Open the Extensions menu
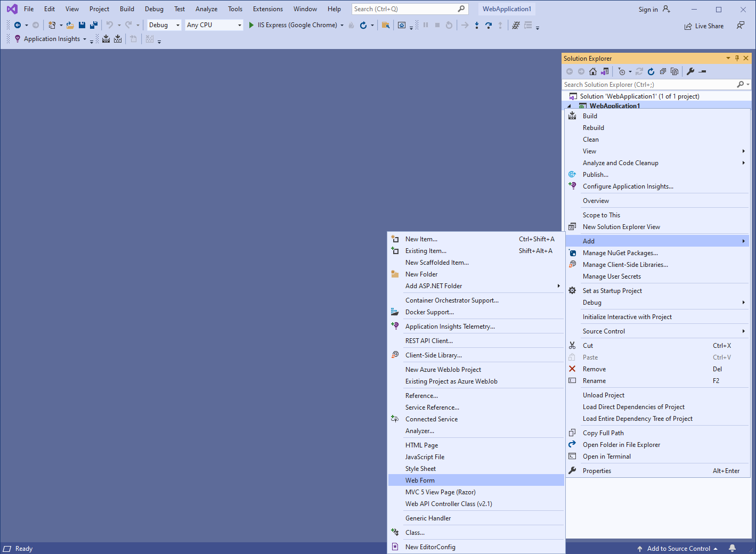Viewport: 756px width, 554px height. (267, 9)
